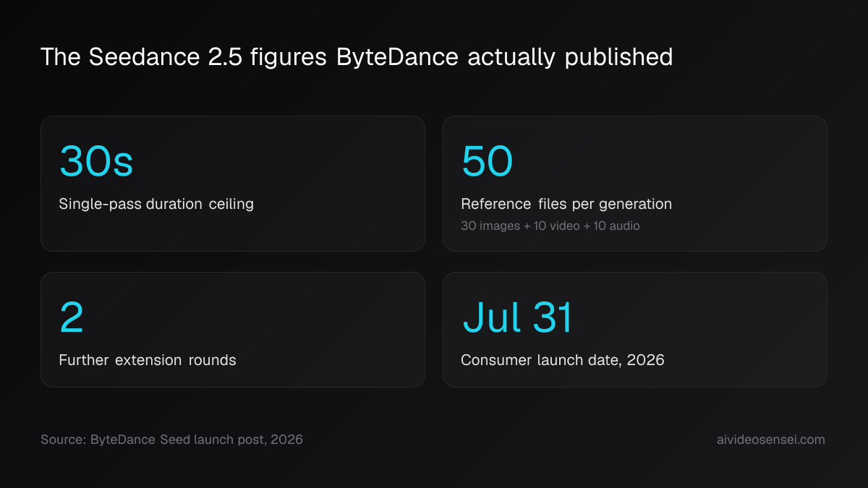Viewport: 868px width, 488px height.
Task: Click the "Source: ByteDance Seed launch post, 2026" text
Action: click(x=172, y=440)
